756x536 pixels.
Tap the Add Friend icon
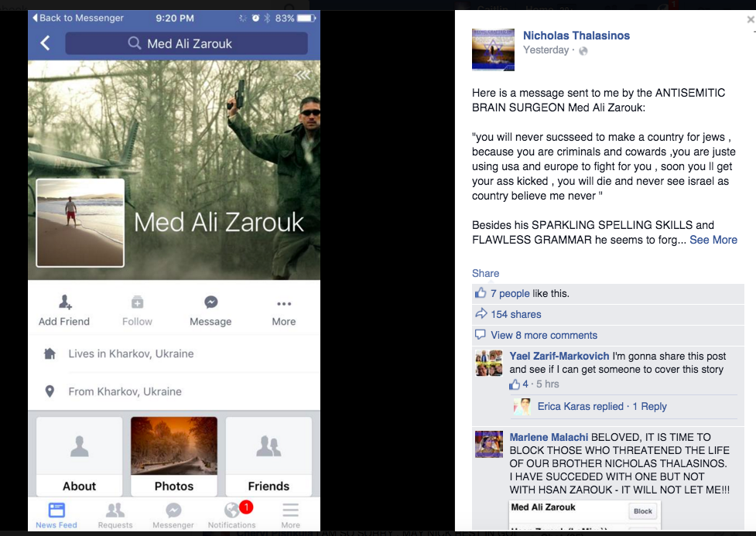tap(64, 302)
